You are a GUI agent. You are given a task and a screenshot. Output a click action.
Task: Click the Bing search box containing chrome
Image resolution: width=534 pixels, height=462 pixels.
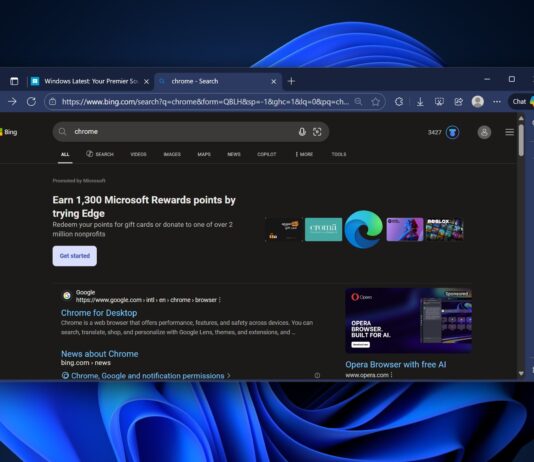[191, 132]
